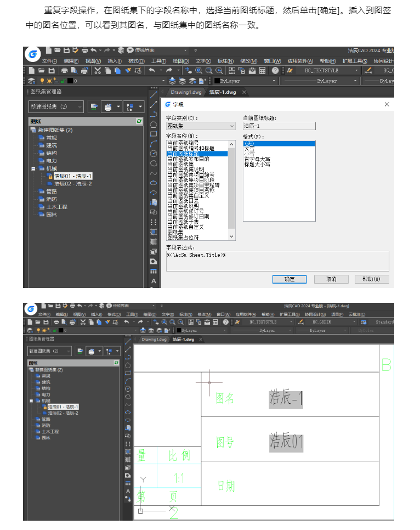Viewport: 420px width, 530px height.
Task: Open the 绘图(D) menu in the 字段 screenshot
Action: click(180, 61)
